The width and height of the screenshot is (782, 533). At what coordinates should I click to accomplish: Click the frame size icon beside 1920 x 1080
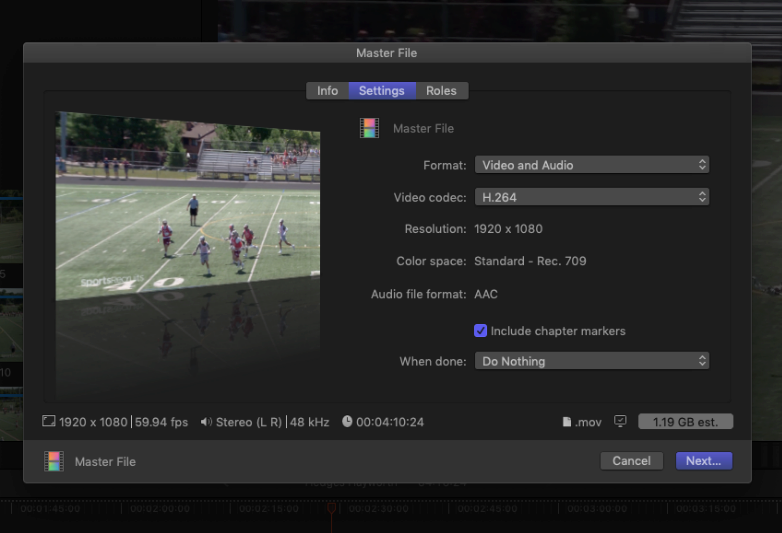click(x=48, y=421)
